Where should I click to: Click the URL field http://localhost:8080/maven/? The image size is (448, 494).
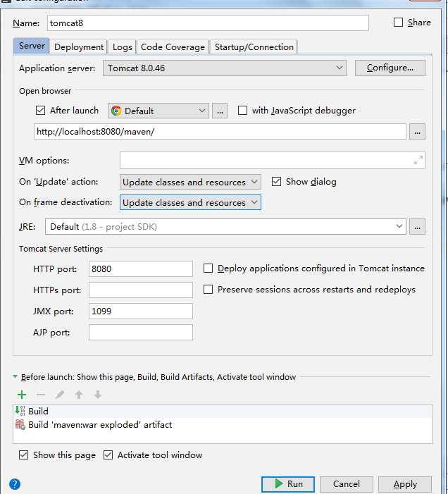220,131
